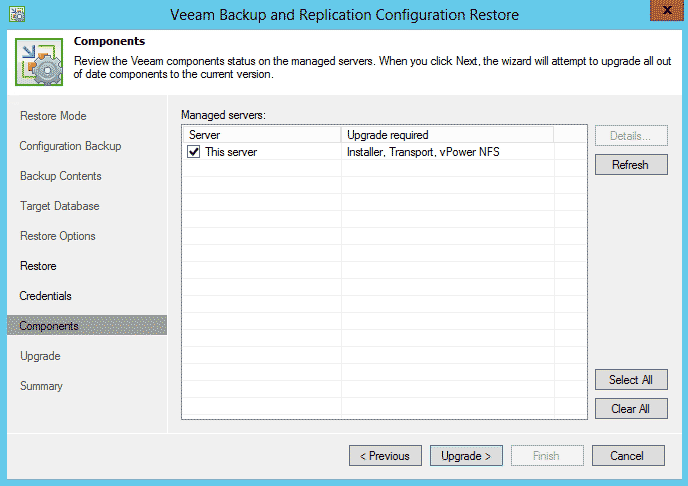Image resolution: width=688 pixels, height=486 pixels.
Task: Open the Restore Options step
Action: pyautogui.click(x=57, y=236)
